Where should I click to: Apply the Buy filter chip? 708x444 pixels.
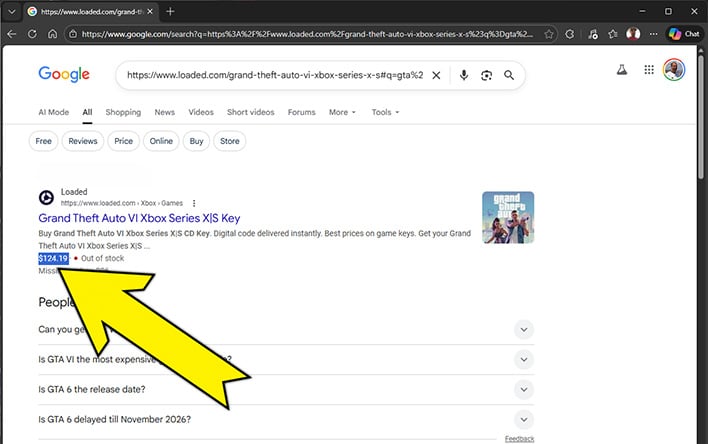coord(196,141)
